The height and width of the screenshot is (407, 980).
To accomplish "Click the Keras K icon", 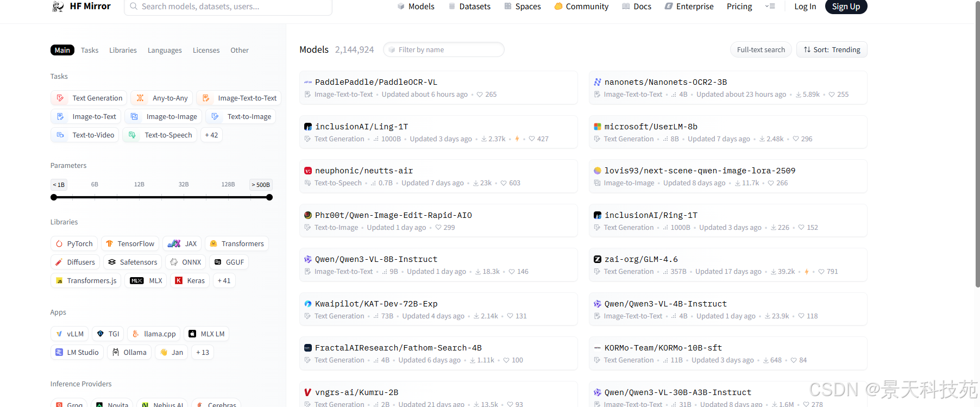I will tap(179, 281).
